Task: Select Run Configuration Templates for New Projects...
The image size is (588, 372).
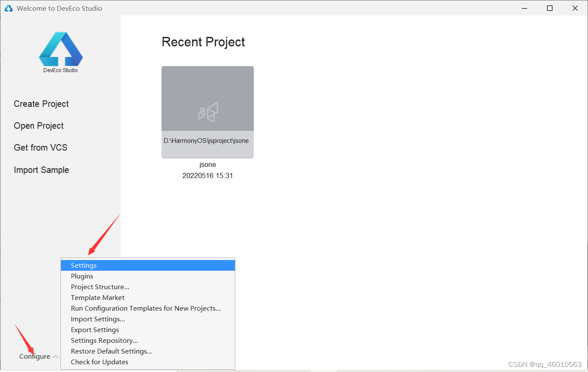Action: pyautogui.click(x=148, y=308)
